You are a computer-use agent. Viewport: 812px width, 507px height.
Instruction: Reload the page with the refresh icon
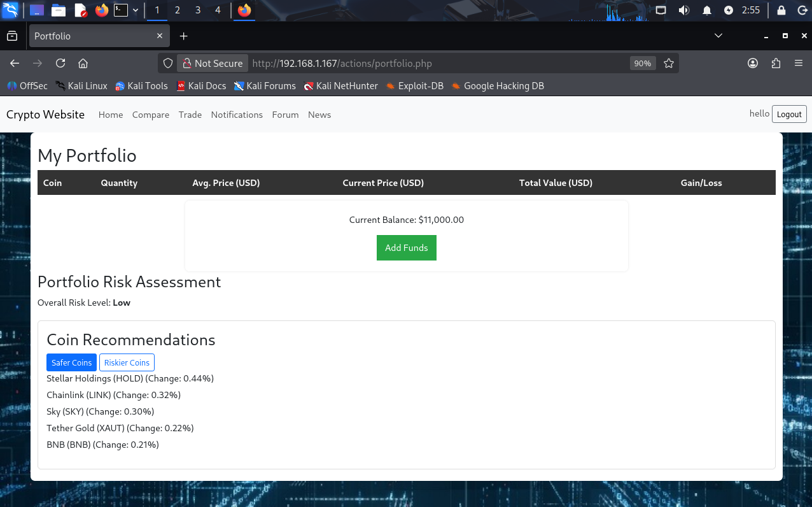60,63
